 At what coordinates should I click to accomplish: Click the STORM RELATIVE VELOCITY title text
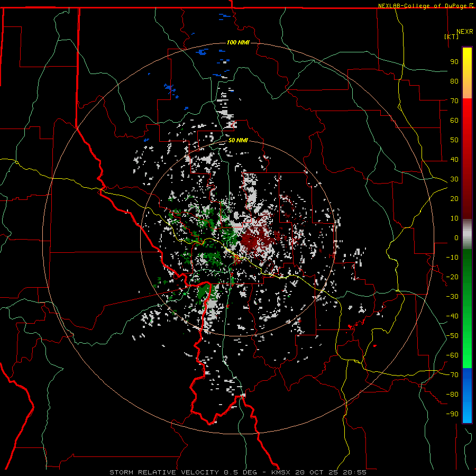164,472
